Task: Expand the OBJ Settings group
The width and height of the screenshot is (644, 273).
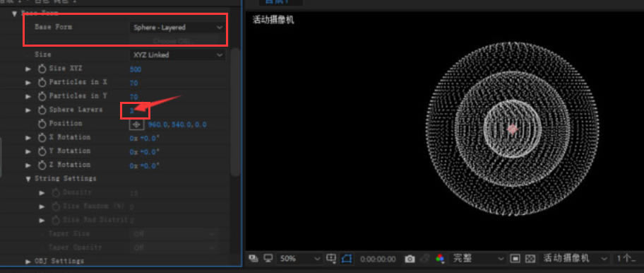Action: (x=28, y=262)
